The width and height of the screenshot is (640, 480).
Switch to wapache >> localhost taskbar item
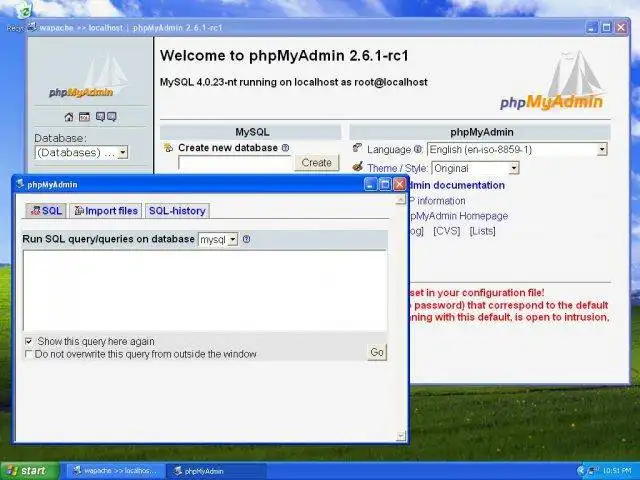point(116,471)
